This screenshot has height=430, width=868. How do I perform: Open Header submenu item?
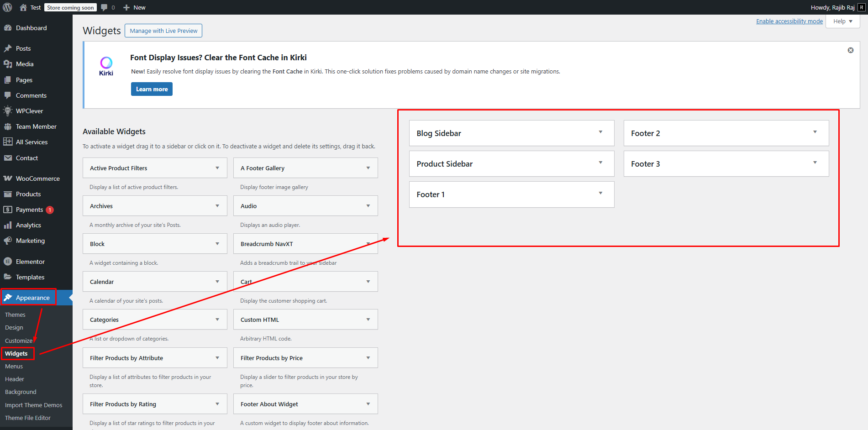(x=15, y=379)
